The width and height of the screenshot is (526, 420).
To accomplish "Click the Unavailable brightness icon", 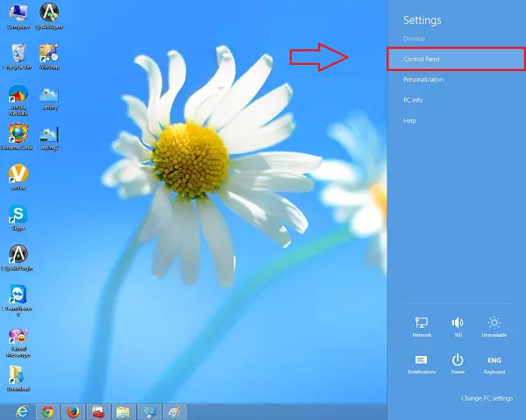I will pyautogui.click(x=494, y=327).
